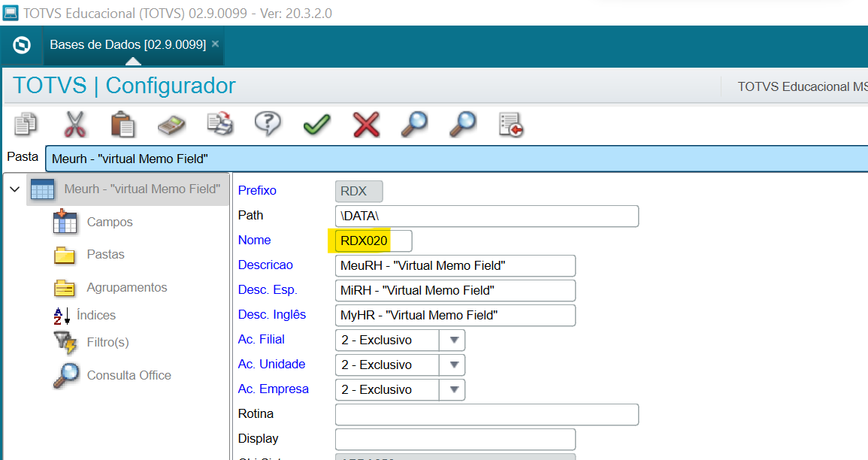Click the second magnifying glass icon

[463, 124]
